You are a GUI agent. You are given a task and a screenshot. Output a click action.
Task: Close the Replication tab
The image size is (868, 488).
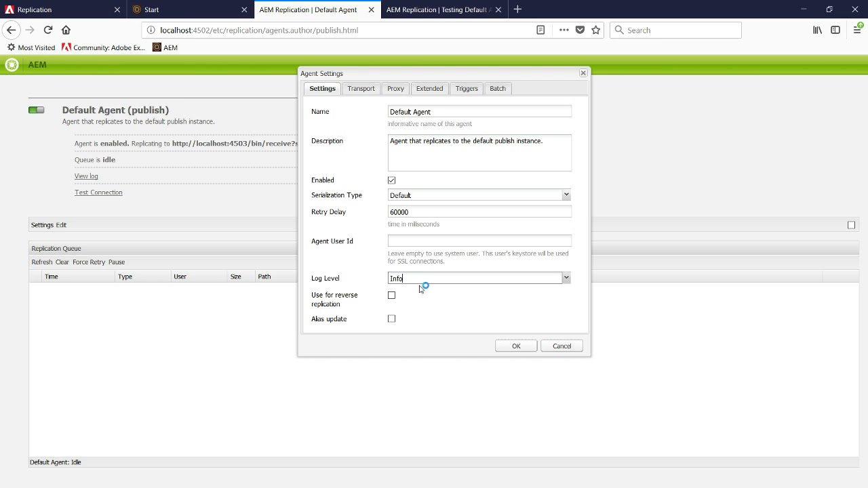117,9
